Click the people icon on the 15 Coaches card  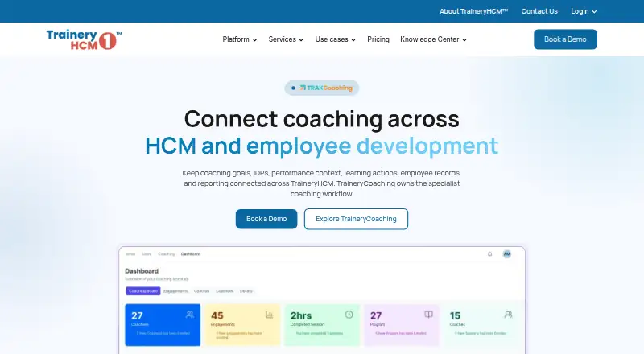pos(508,315)
